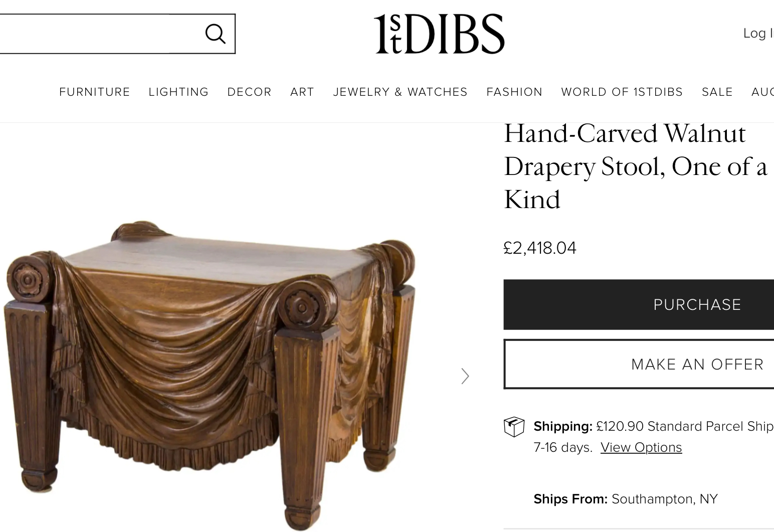Open Jewelry & Watches category

click(400, 92)
